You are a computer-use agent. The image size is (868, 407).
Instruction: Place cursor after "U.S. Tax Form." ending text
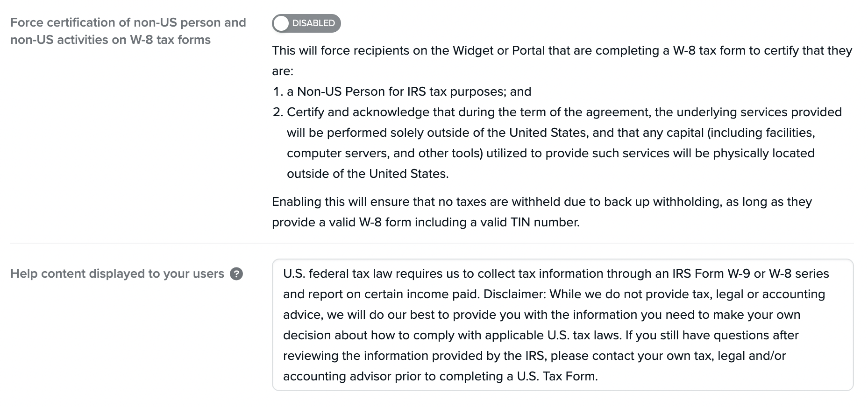coord(598,377)
